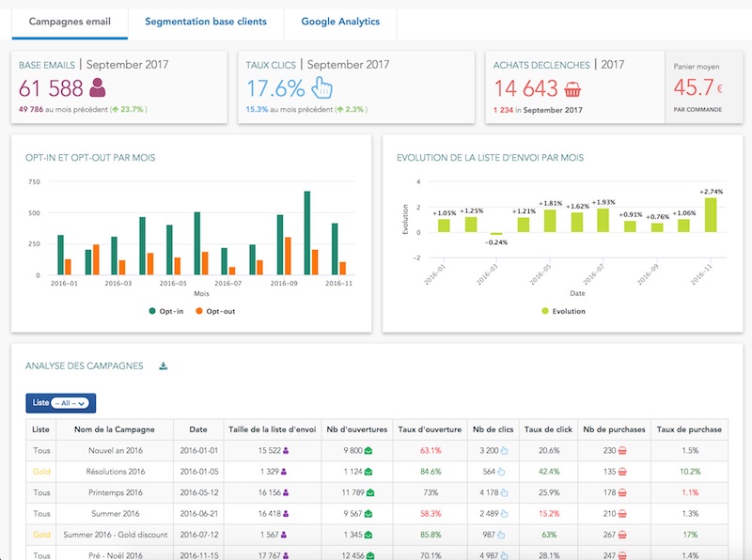Viewport: 752px width, 560px height.
Task: Click the basket icon beside 14 643
Action: pos(572,89)
